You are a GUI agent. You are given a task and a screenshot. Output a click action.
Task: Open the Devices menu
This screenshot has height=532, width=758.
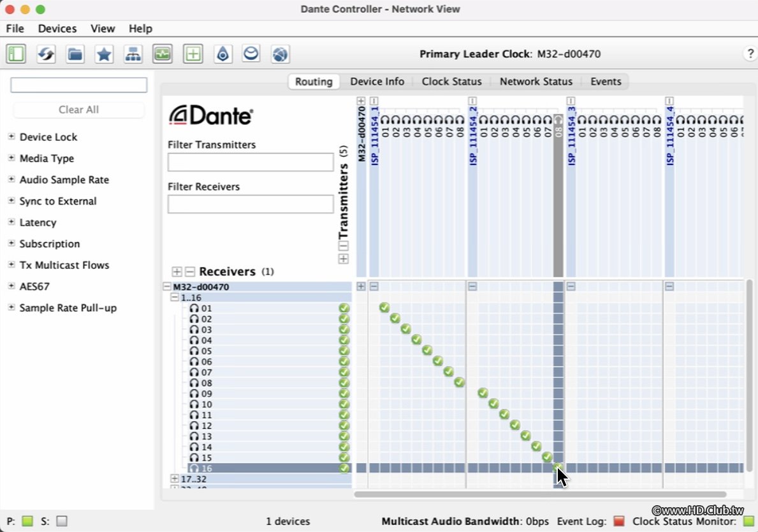click(x=57, y=29)
